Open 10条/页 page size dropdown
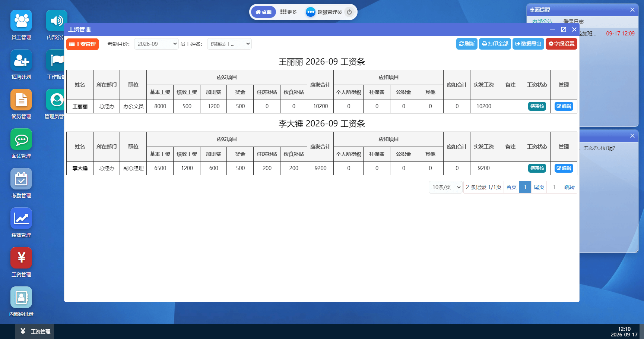 pyautogui.click(x=446, y=187)
